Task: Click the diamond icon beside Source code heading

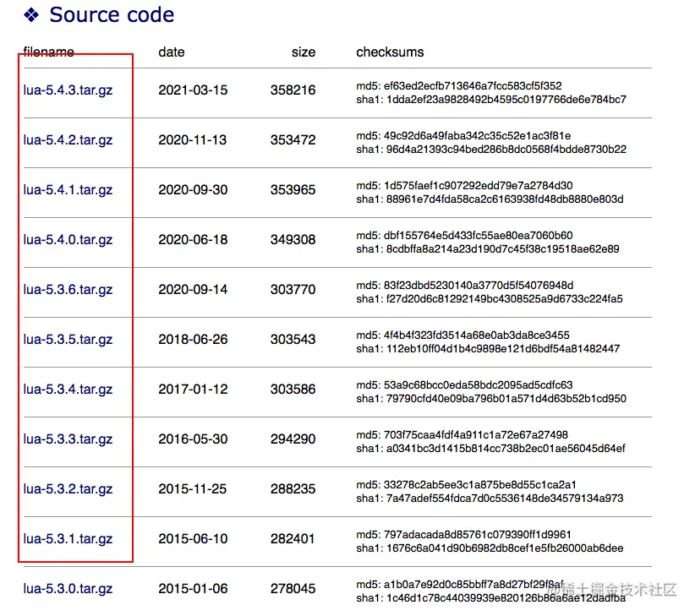Action: pyautogui.click(x=30, y=14)
